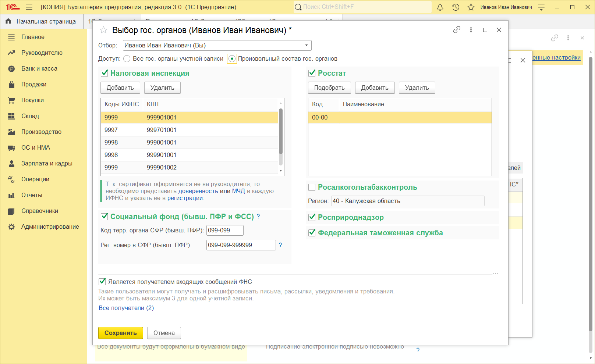Click the Отмена button
Screen dimensions: 595x364
[x=164, y=333]
